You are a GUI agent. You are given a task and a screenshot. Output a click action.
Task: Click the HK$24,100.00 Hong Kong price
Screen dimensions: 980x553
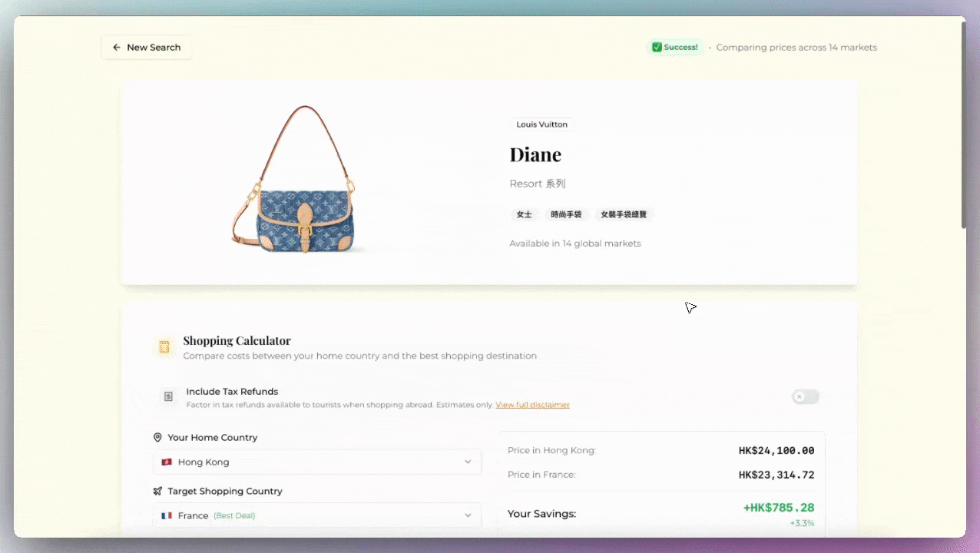coord(776,451)
